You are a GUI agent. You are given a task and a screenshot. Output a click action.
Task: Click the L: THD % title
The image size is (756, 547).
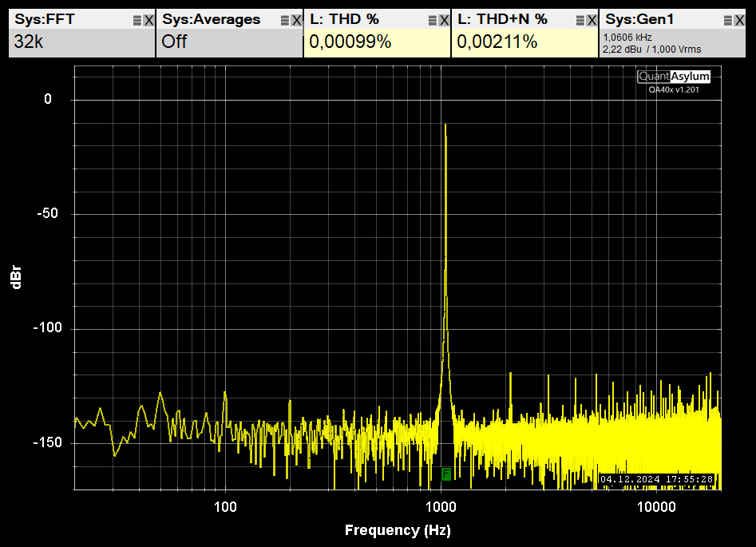pos(344,19)
